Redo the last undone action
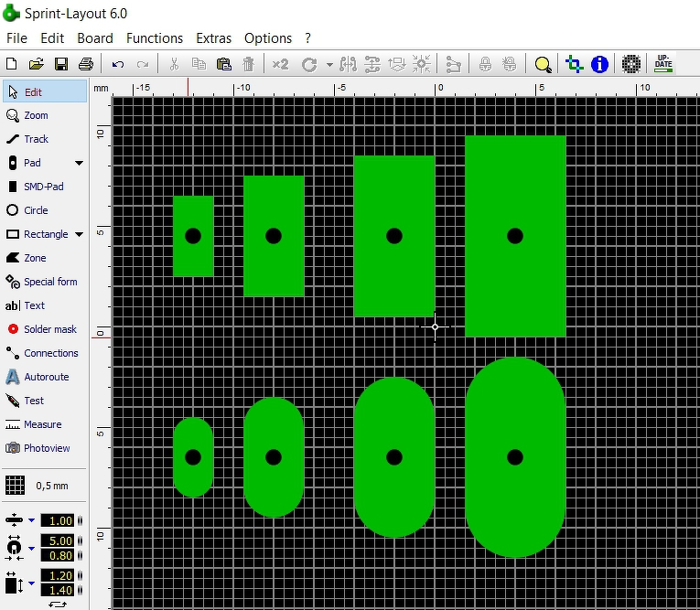This screenshot has height=610, width=700. (143, 64)
